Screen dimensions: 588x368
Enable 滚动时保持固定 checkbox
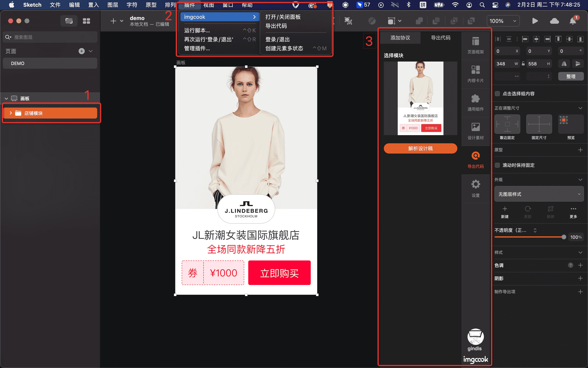(497, 165)
